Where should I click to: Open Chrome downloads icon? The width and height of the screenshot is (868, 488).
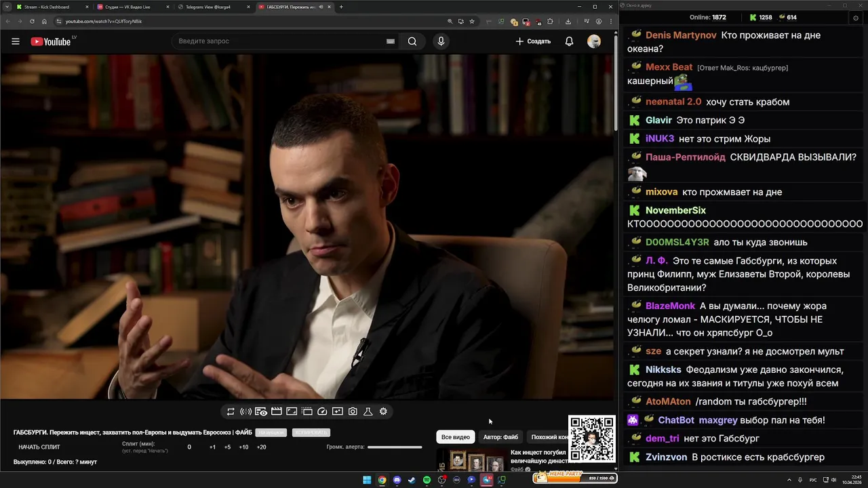pos(569,21)
